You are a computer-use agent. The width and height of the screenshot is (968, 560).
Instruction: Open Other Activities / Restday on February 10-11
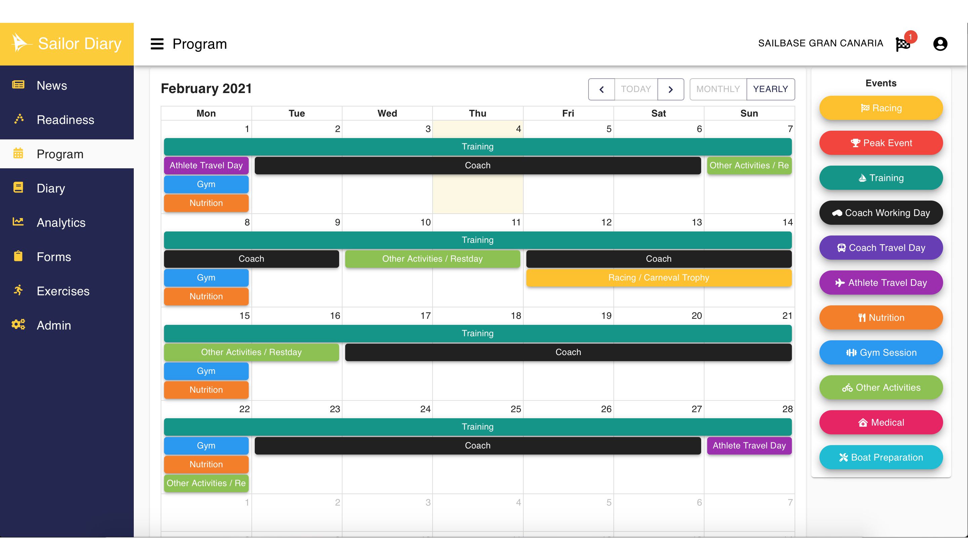(x=433, y=259)
